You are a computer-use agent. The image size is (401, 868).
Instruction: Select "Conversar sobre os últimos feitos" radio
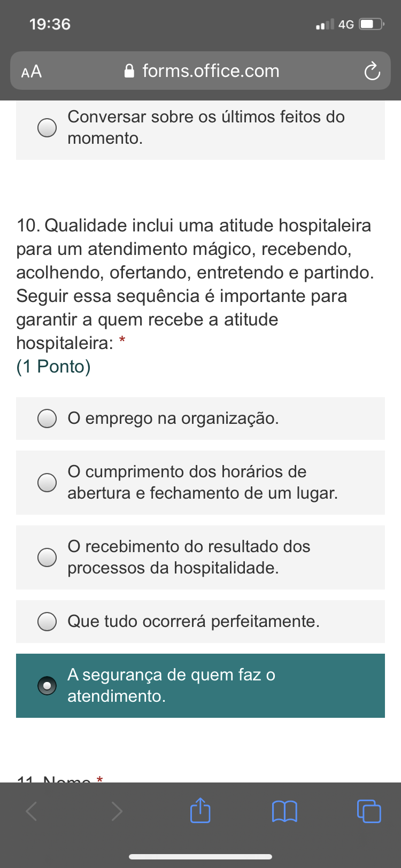(47, 128)
